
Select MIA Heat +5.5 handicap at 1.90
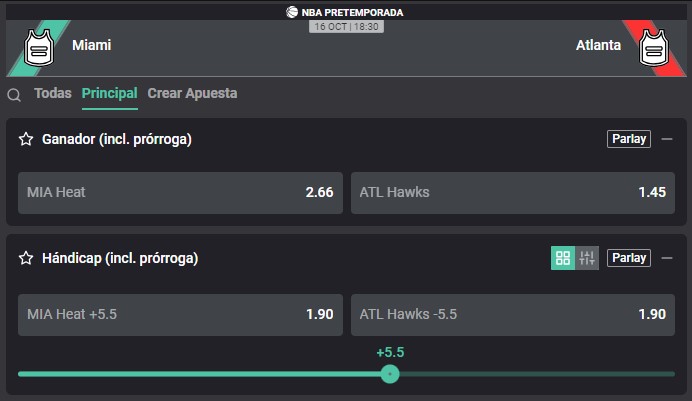(181, 315)
